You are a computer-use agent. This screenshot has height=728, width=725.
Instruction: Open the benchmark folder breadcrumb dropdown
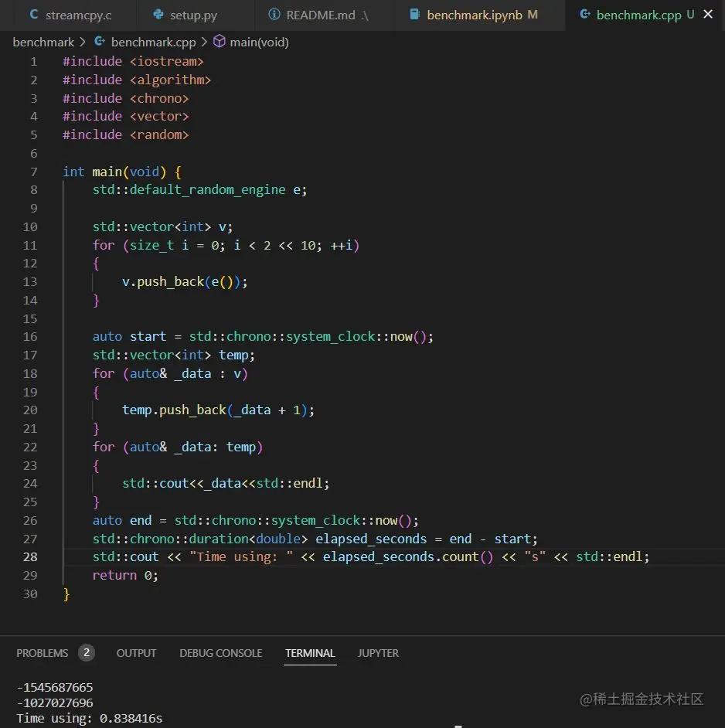43,42
